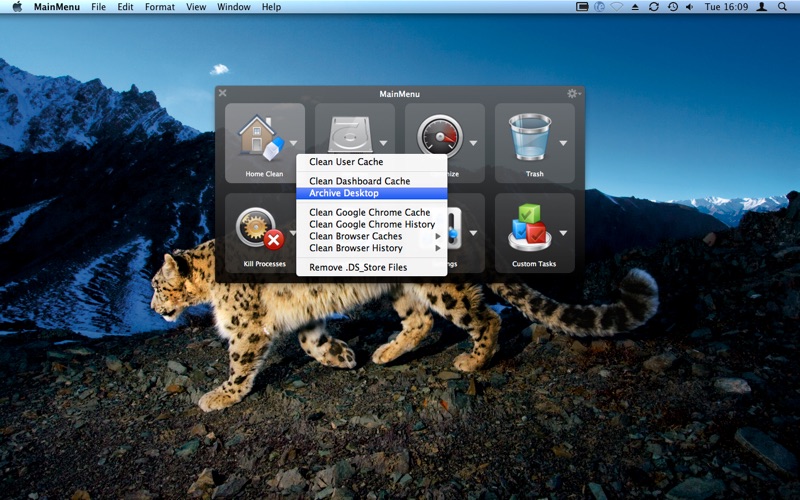Open the MainMenu gear settings icon
800x500 pixels.
point(573,93)
